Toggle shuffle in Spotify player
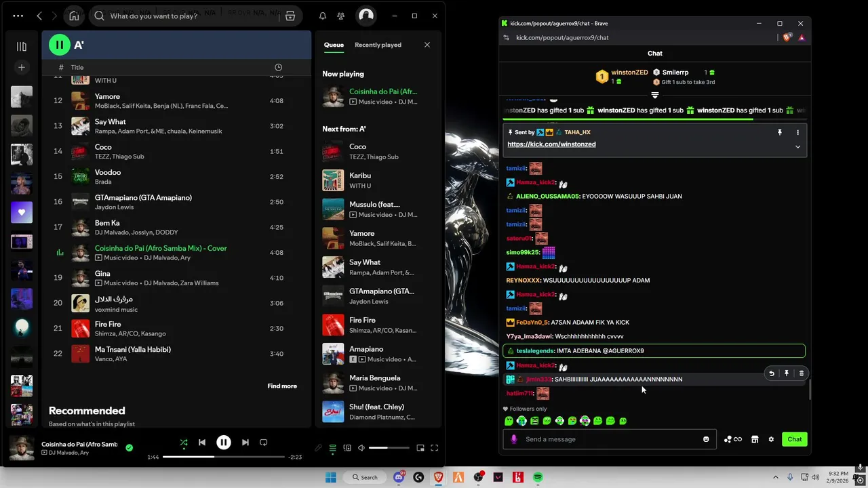 coord(183,443)
